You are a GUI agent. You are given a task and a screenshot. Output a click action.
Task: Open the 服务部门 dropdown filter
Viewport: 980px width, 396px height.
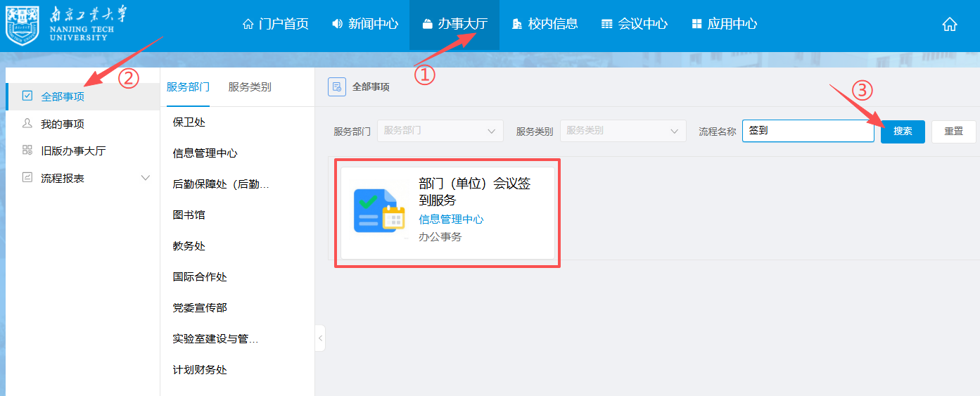point(440,131)
